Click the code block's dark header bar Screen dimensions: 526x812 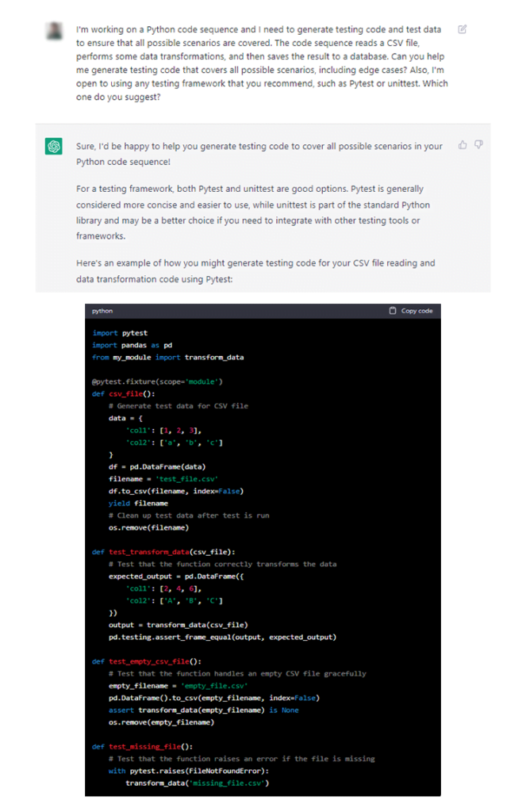coord(263,311)
